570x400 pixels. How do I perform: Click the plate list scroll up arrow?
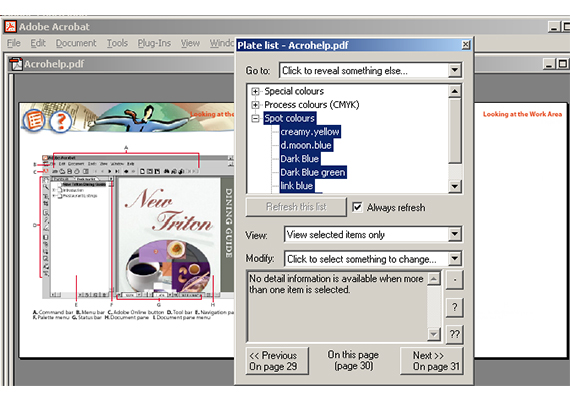point(454,91)
